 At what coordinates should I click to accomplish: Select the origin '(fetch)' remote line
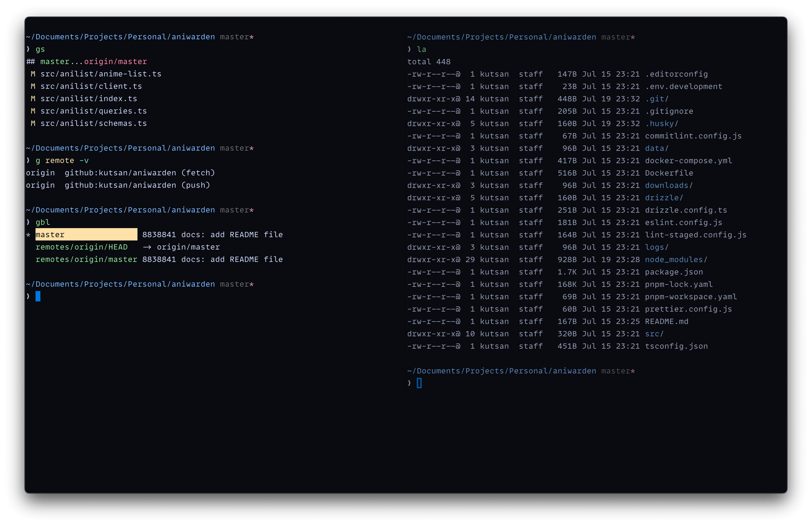[x=120, y=173]
